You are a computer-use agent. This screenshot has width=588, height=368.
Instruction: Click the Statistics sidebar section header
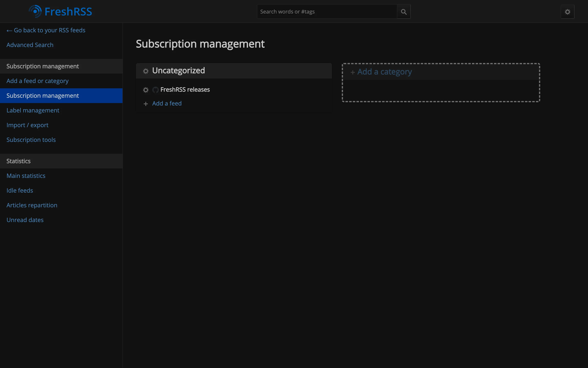tap(61, 161)
